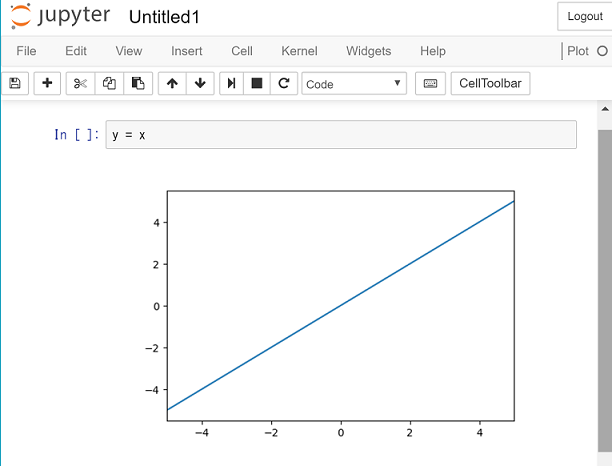Click the plotted line chart output
The width and height of the screenshot is (612, 466).
coord(330,313)
